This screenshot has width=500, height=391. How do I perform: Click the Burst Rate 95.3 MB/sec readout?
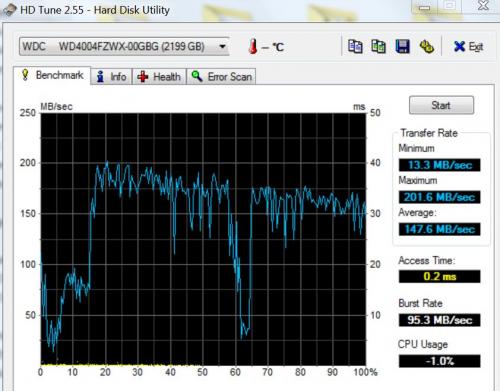(x=440, y=320)
